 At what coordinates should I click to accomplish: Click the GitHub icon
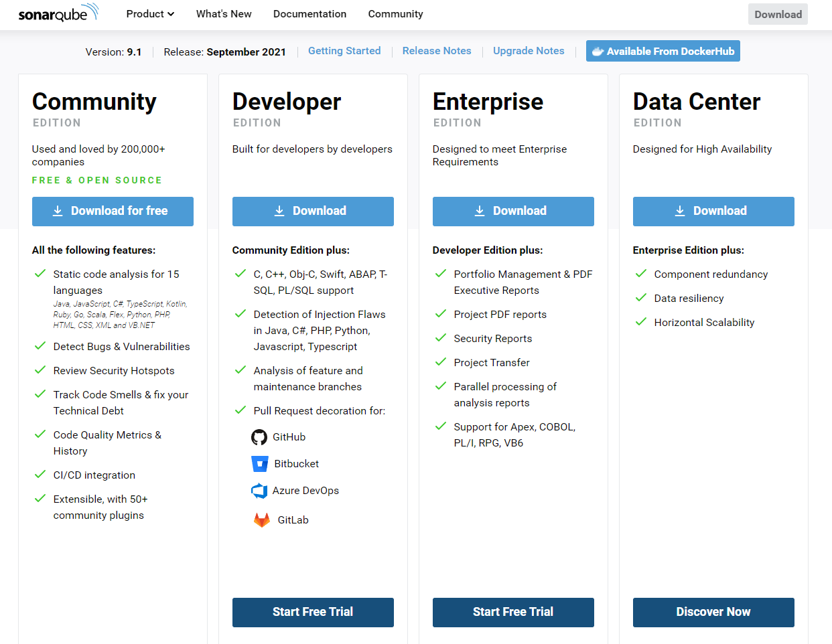(x=259, y=437)
